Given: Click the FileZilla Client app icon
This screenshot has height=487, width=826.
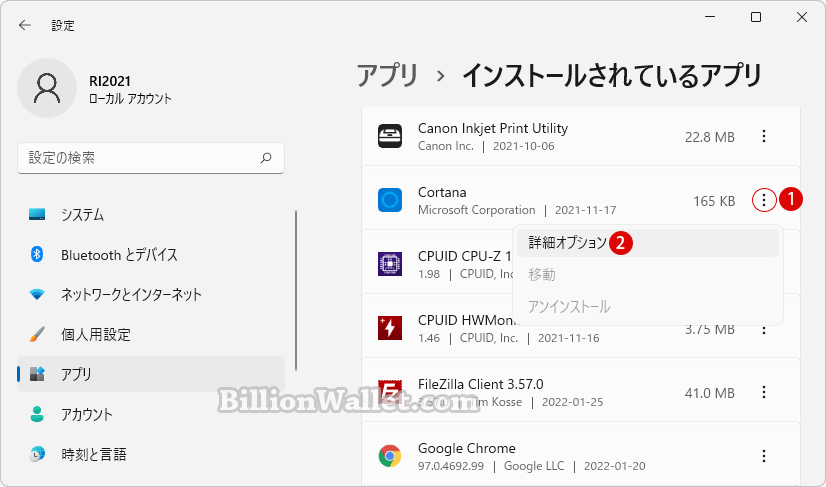Looking at the screenshot, I should 390,392.
